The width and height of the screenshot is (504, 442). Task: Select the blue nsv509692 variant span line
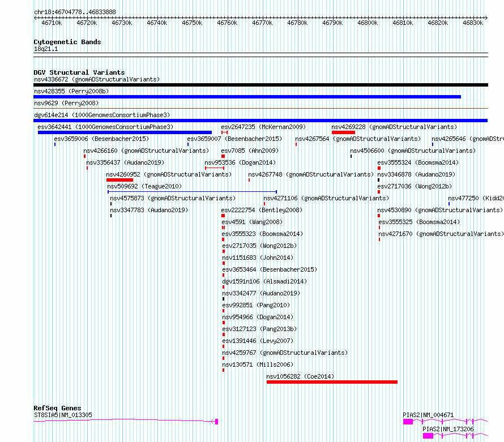tap(192, 192)
